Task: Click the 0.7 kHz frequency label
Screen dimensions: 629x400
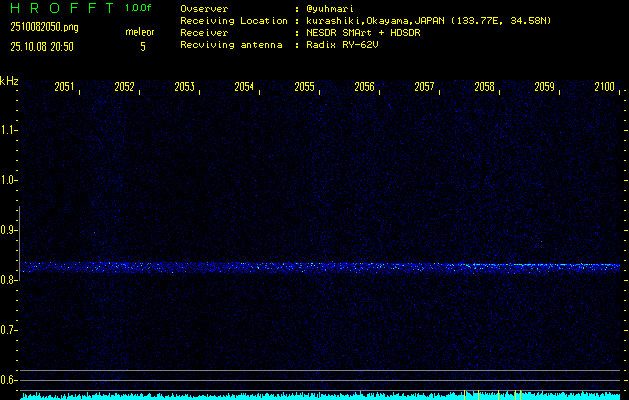Action: pos(7,330)
